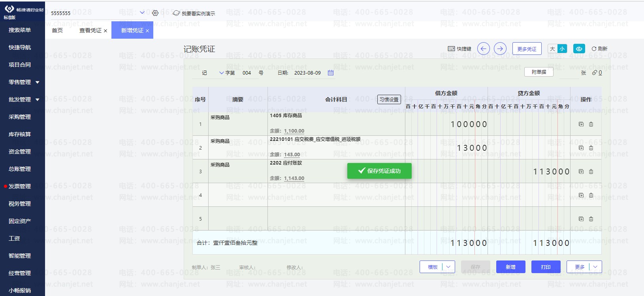The height and width of the screenshot is (296, 644).
Task: Expand the 模板 button dropdown arrow
Action: 448,267
